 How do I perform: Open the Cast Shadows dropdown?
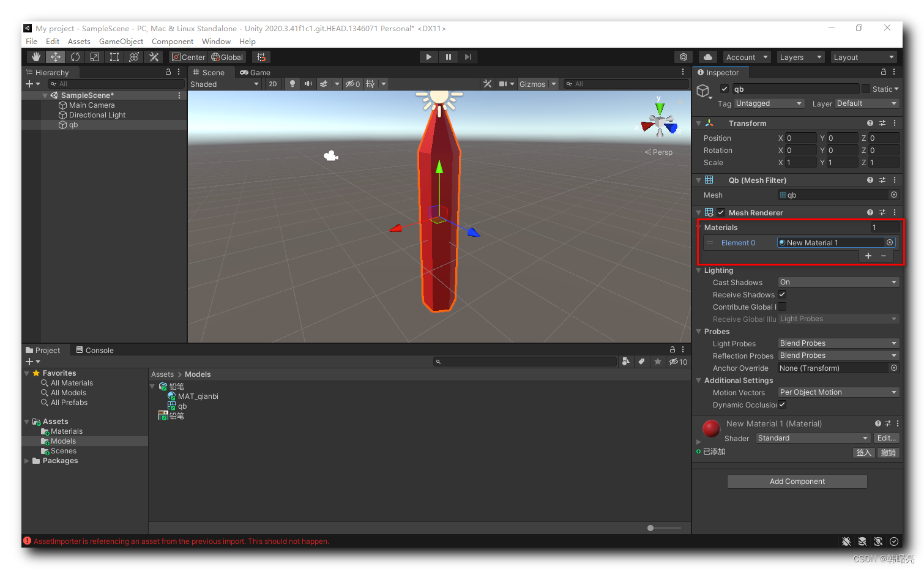[838, 281]
